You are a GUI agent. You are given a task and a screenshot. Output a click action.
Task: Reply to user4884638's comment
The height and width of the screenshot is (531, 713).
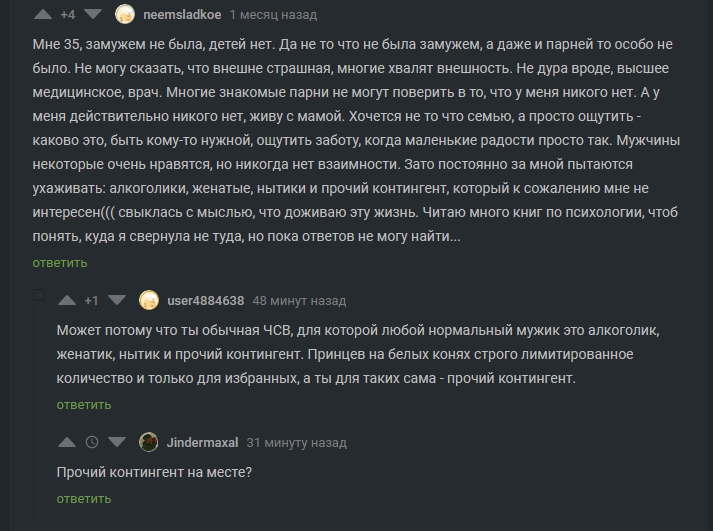[83, 405]
